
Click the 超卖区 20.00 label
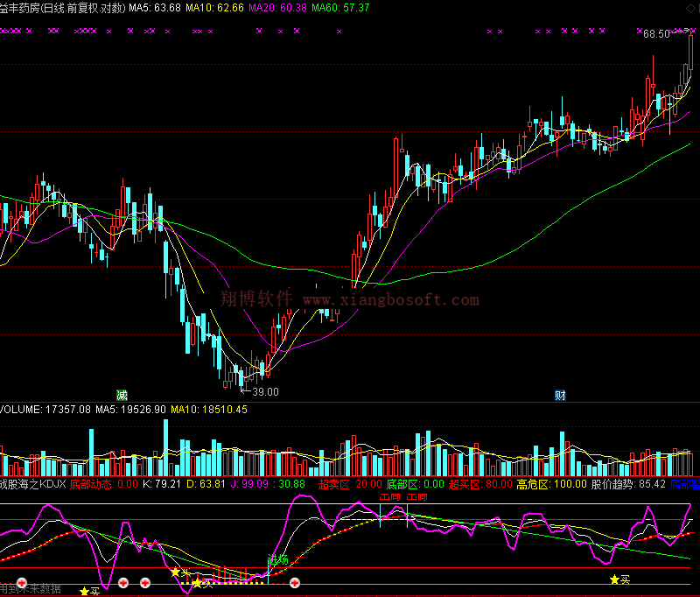pos(350,483)
